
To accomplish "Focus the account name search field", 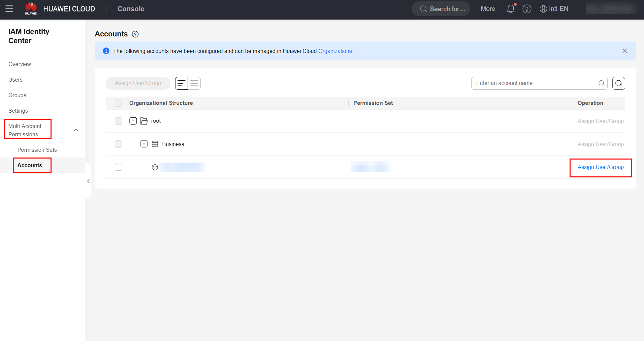I will point(534,83).
